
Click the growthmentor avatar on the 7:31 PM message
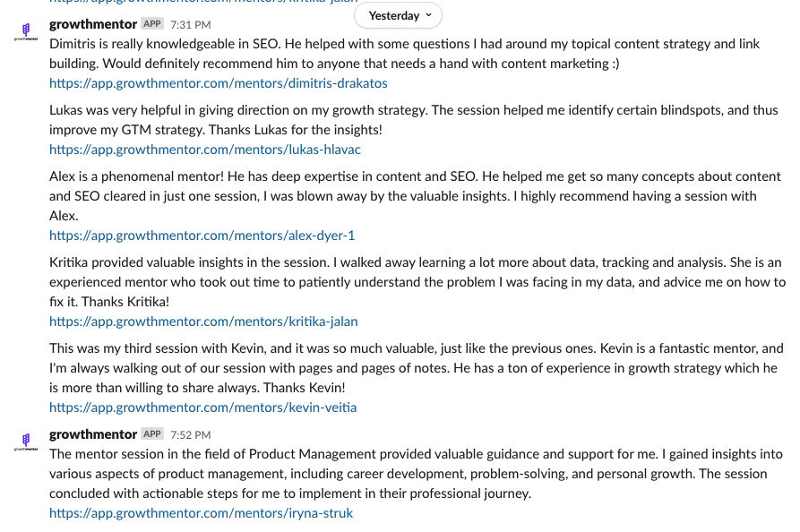pyautogui.click(x=25, y=31)
